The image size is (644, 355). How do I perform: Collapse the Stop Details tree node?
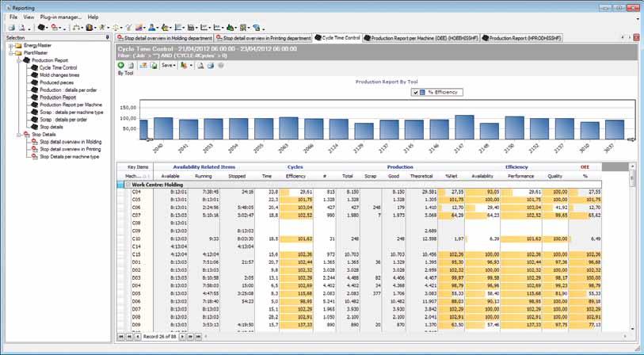[x=18, y=135]
